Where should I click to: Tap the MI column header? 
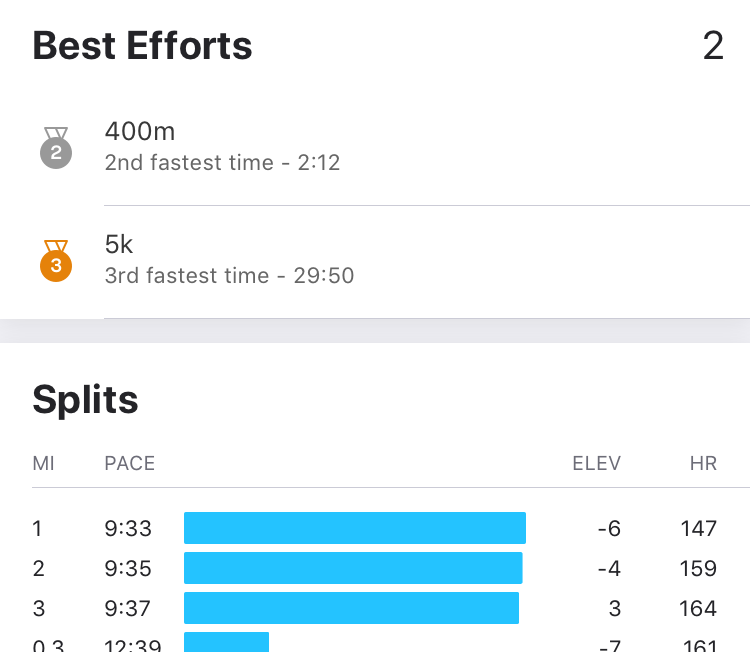click(x=44, y=463)
